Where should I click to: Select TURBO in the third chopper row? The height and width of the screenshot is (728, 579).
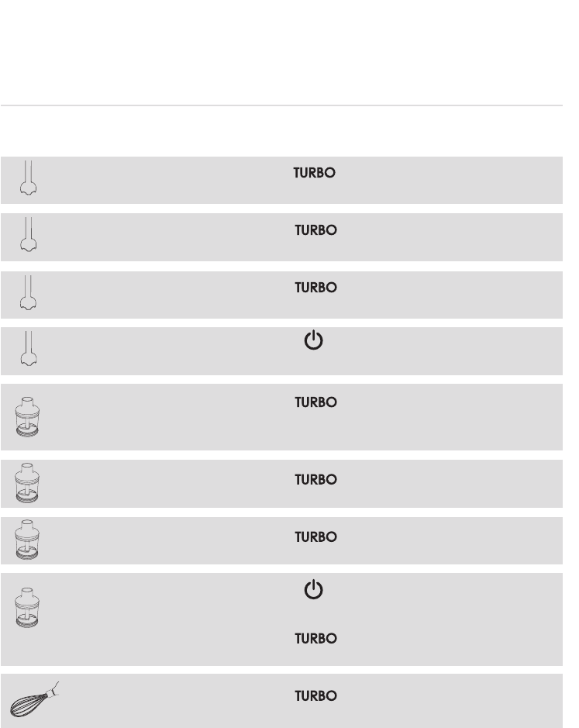(x=315, y=537)
